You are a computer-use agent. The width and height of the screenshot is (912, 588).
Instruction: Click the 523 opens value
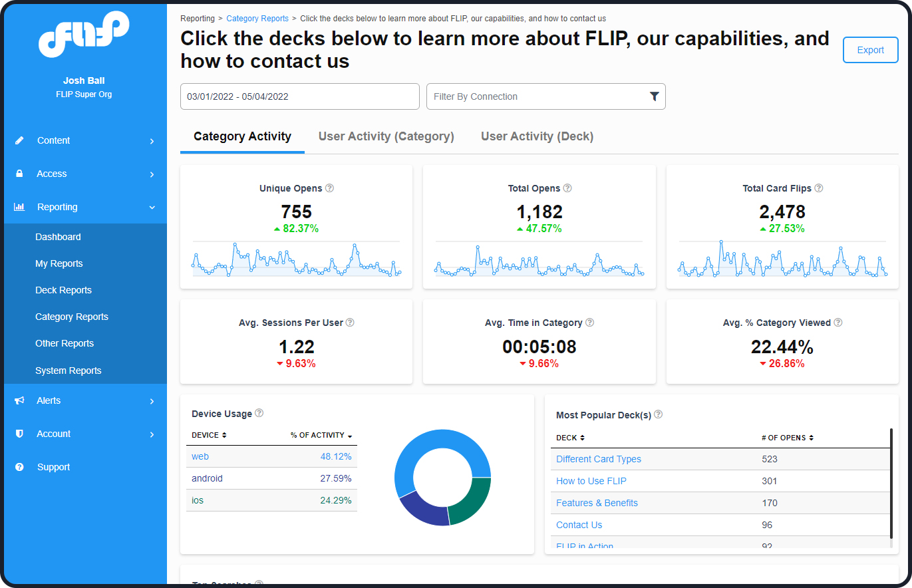point(770,459)
